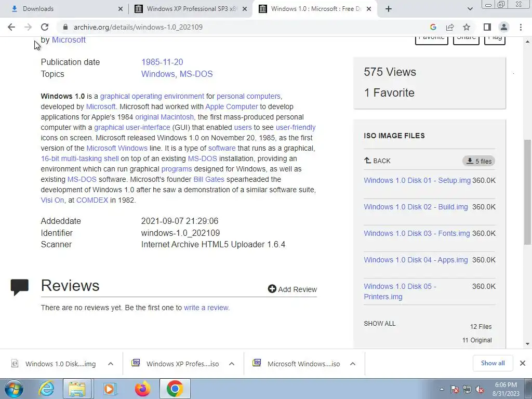
Task: Reload the archive.org page
Action: (45, 27)
